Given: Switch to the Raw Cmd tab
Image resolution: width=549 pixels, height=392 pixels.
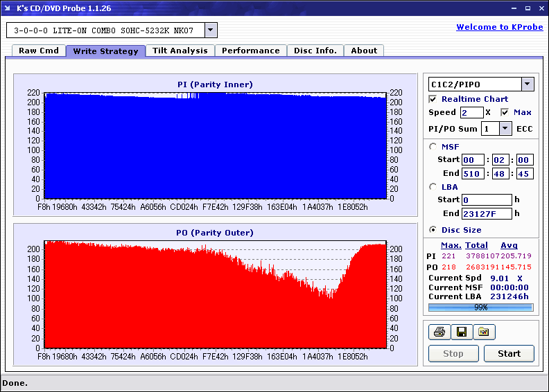Looking at the screenshot, I should tap(39, 51).
